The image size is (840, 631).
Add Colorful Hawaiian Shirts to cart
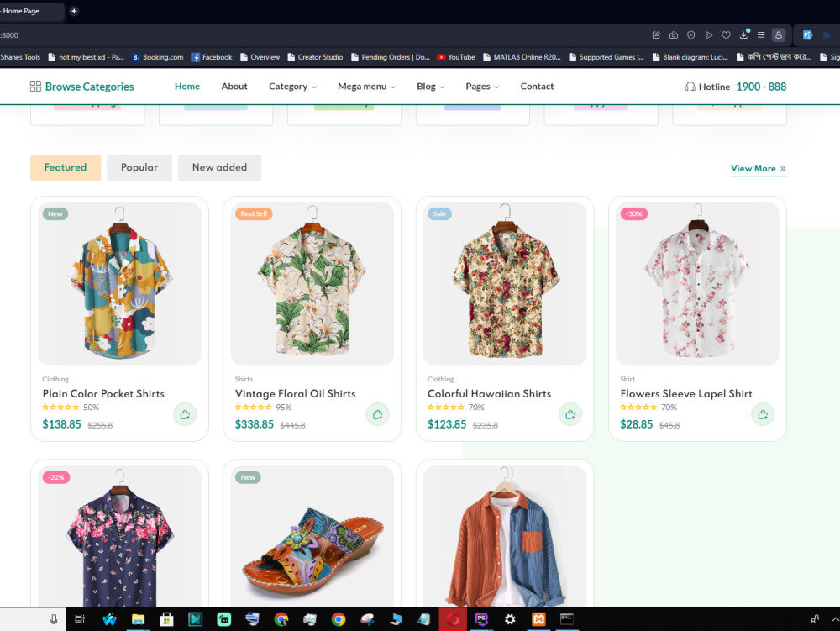coord(570,414)
